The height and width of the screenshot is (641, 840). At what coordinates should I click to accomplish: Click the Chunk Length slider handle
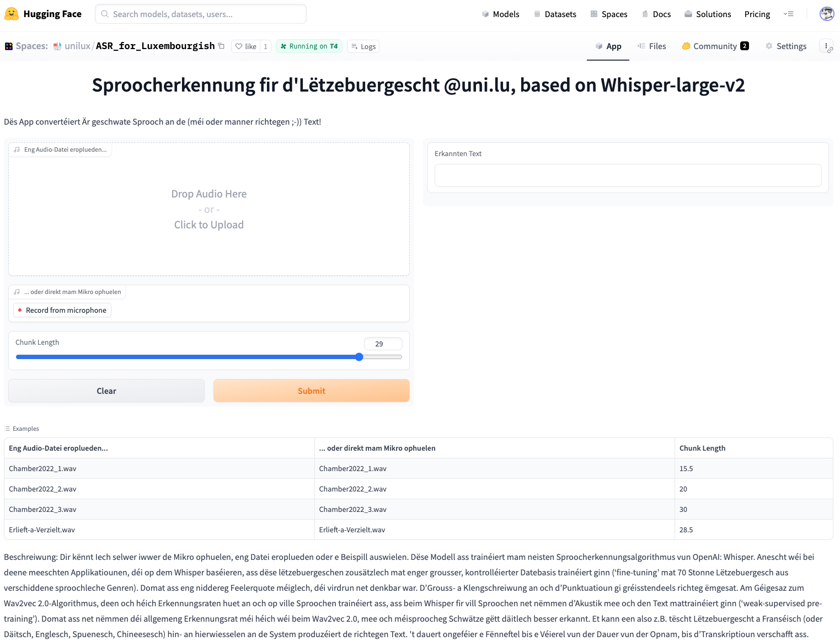359,357
